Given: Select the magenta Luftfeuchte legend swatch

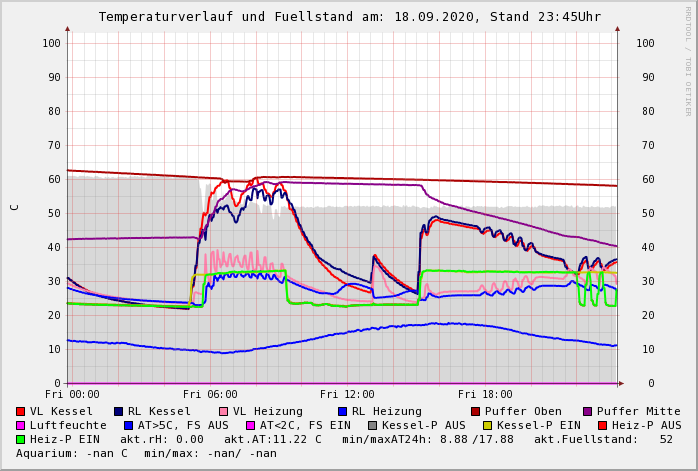Looking at the screenshot, I should click(x=21, y=425).
